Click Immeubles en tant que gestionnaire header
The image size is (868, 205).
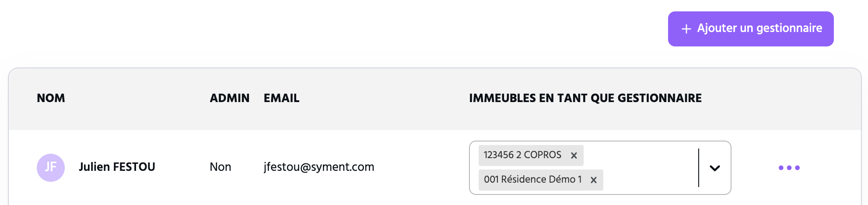pyautogui.click(x=585, y=98)
